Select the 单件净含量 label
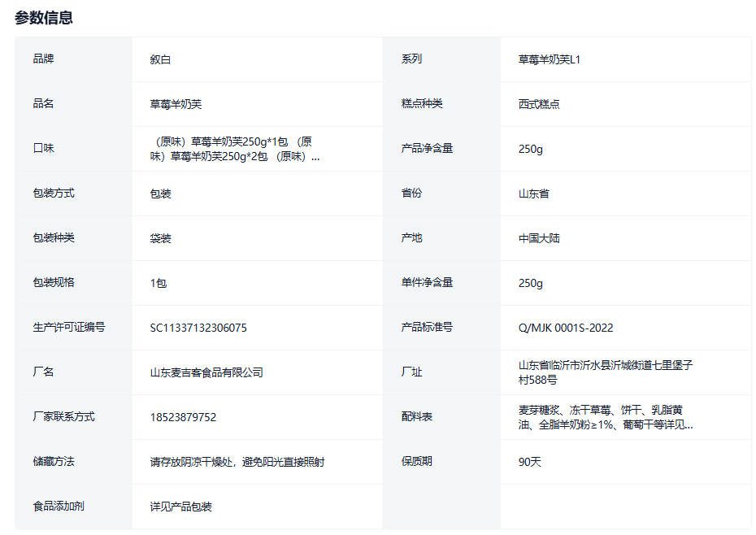 (427, 282)
